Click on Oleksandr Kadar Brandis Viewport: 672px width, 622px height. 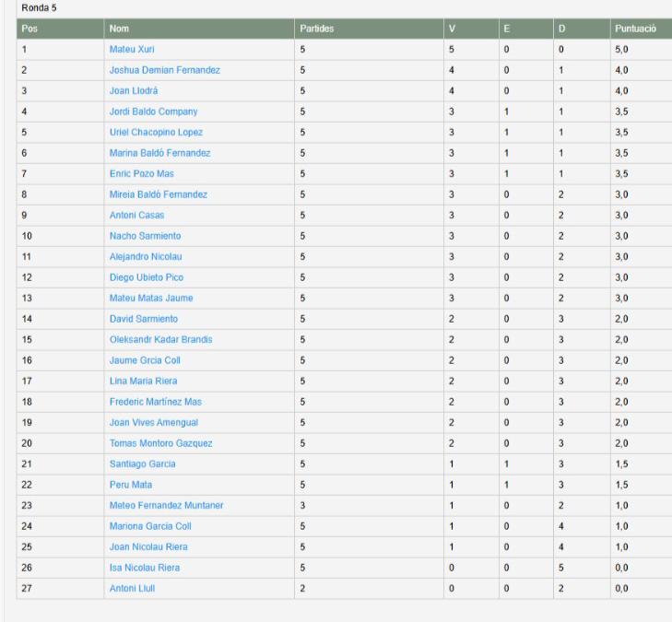[x=160, y=339]
